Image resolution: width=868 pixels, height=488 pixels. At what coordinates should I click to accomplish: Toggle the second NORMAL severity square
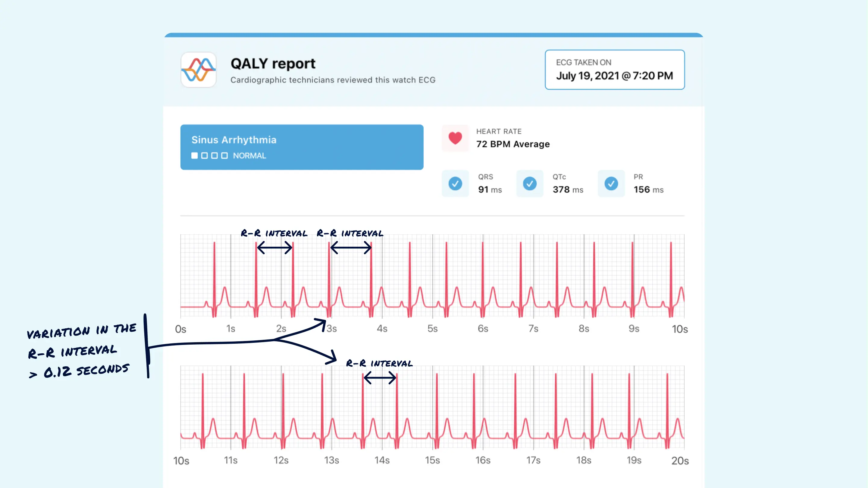pyautogui.click(x=204, y=155)
